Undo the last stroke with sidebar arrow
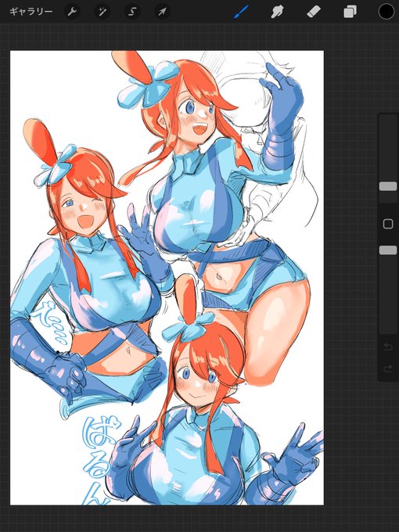This screenshot has width=399, height=532. pos(388,347)
